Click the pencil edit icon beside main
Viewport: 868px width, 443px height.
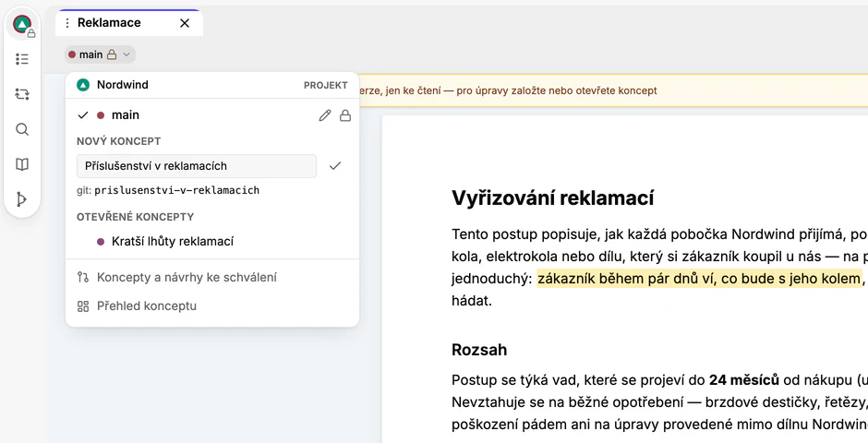[325, 115]
